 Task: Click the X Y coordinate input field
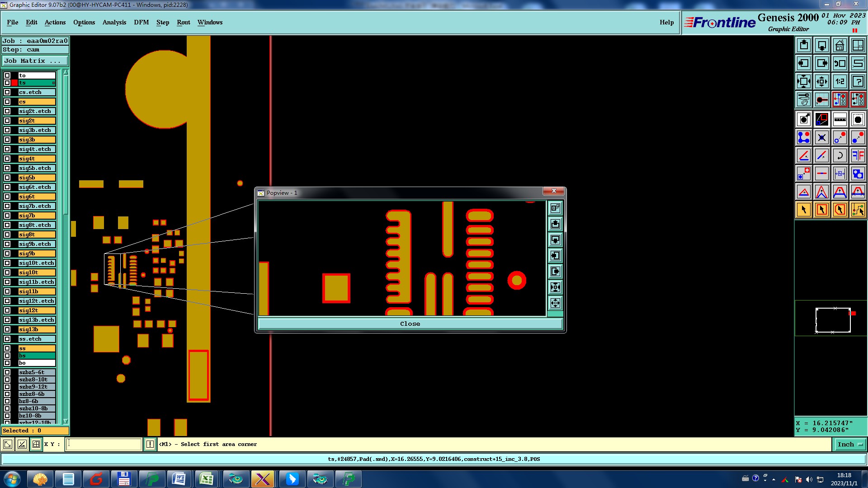click(104, 445)
